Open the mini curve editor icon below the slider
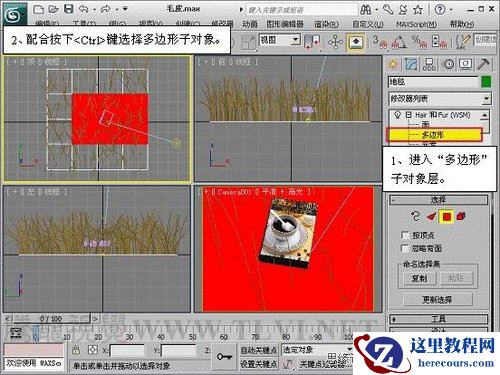Image resolution: width=500 pixels, height=375 pixels. pyautogui.click(x=16, y=332)
